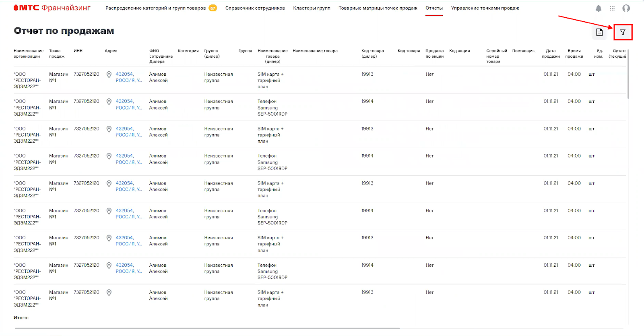The image size is (644, 336).
Task: Open address link 432054 in fifth row
Action: [x=129, y=186]
